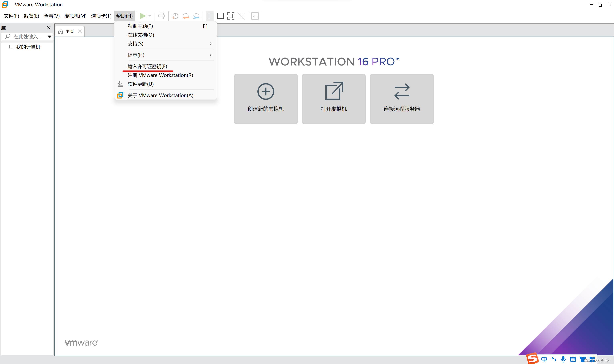Expand the 支持(S) submenu
The image size is (614, 364).
[x=166, y=44]
